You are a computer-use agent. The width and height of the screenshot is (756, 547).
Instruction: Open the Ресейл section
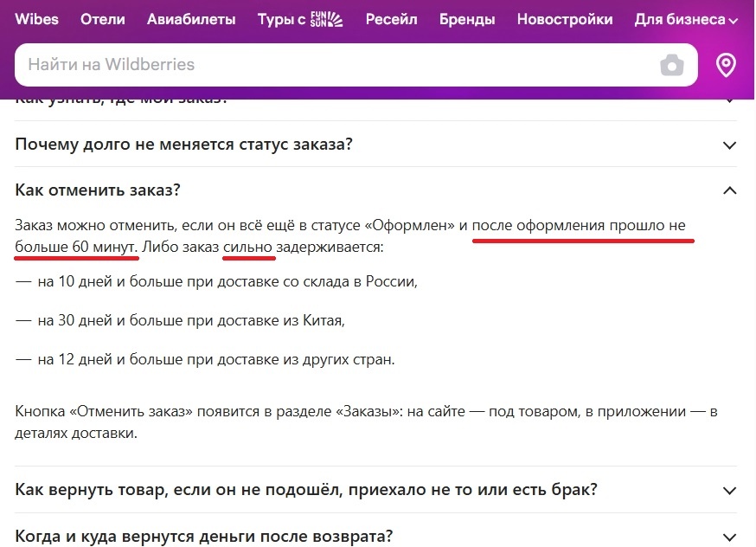391,18
